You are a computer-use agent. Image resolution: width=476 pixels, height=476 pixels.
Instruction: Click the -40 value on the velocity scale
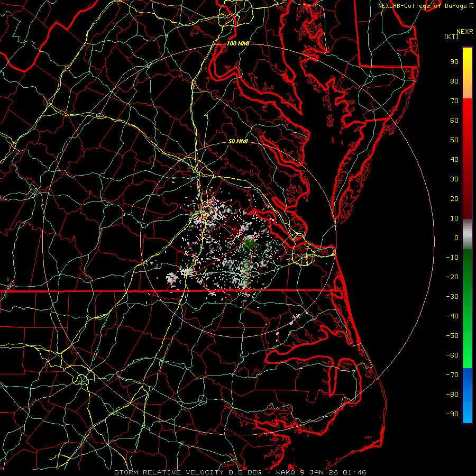(x=452, y=316)
